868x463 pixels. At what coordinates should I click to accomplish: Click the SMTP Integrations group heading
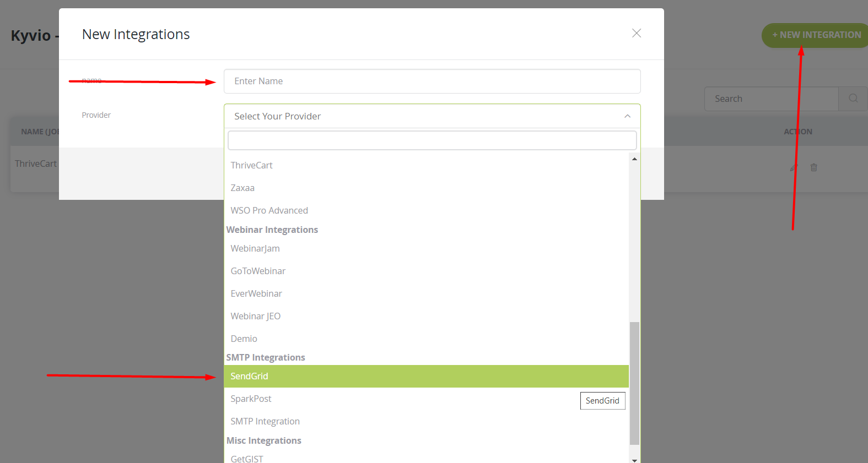tap(266, 357)
